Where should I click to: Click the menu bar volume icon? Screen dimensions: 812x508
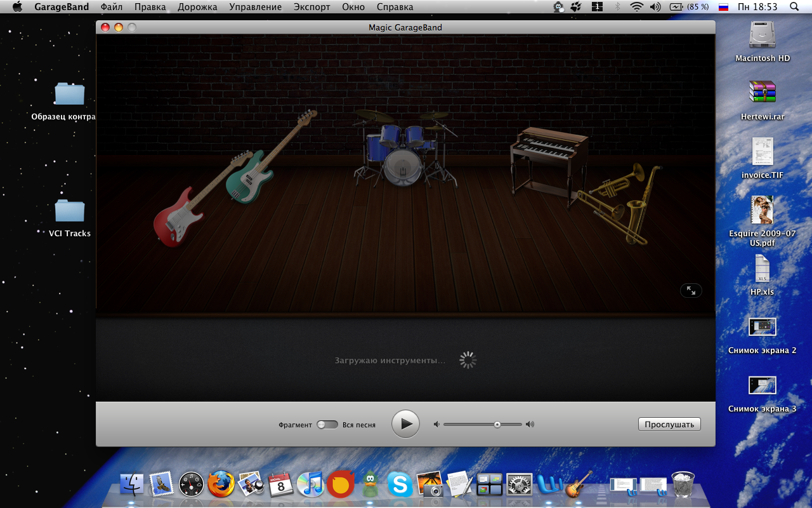655,7
